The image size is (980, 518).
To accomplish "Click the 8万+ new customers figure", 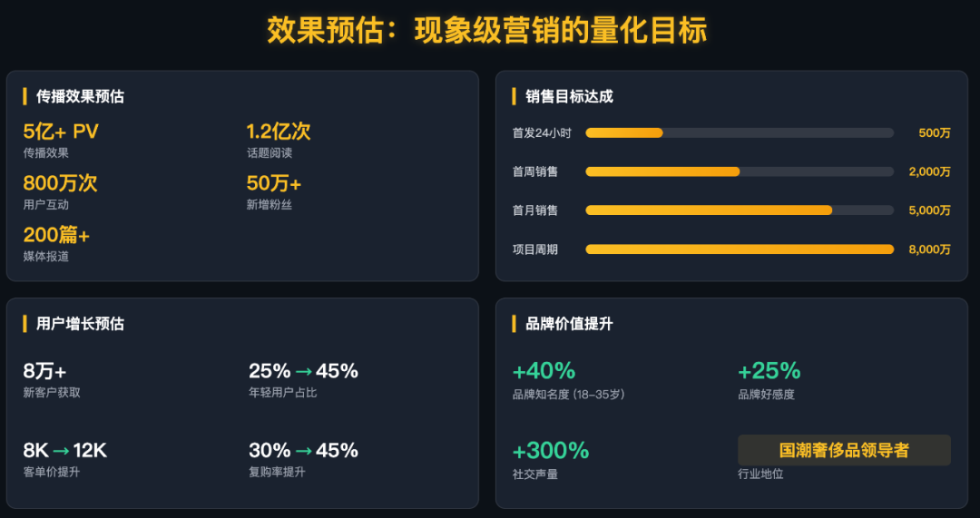I will 44,371.
